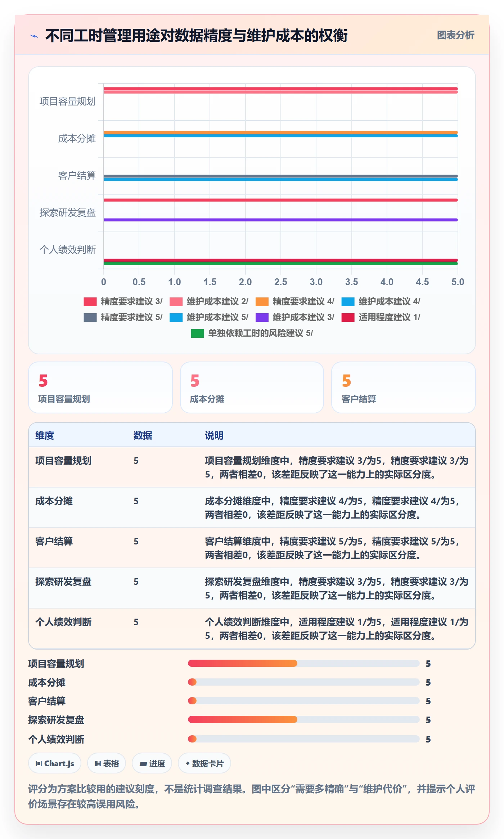Viewport: 504px width, 839px height.
Task: Click the blue lightning icon beside the title
Action: tap(34, 36)
